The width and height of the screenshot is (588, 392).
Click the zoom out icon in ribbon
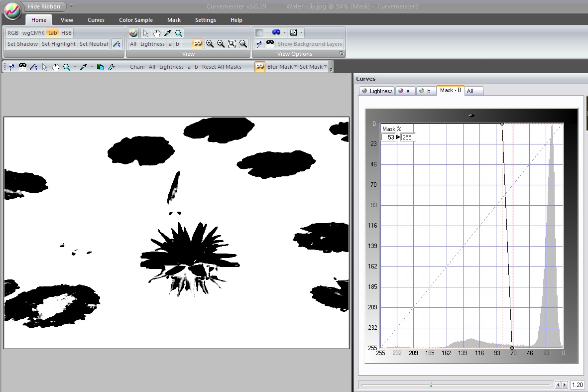pos(221,44)
